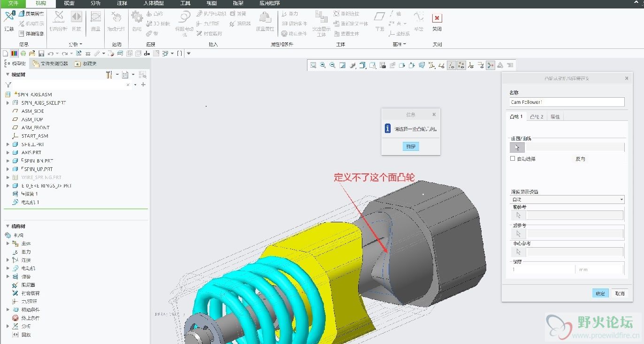Create a 平面 datum plane
Screen dimensions: 644x344
(x=380, y=21)
